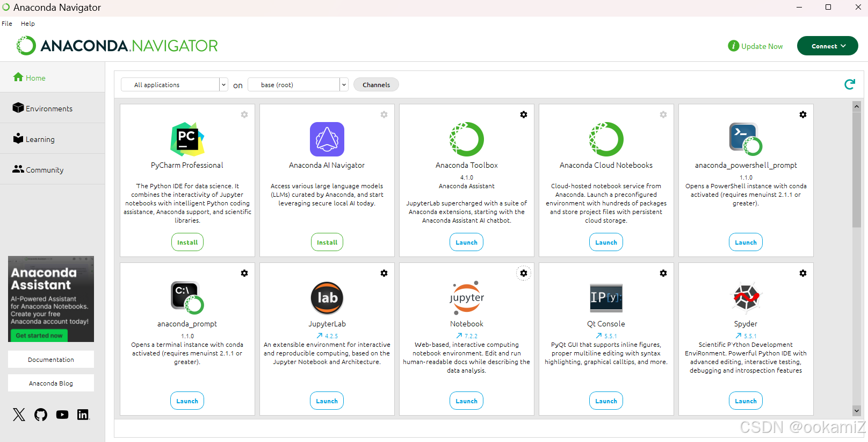Viewport: 868px width, 442px height.
Task: Click Spyder update version 5.5.1
Action: click(x=746, y=336)
